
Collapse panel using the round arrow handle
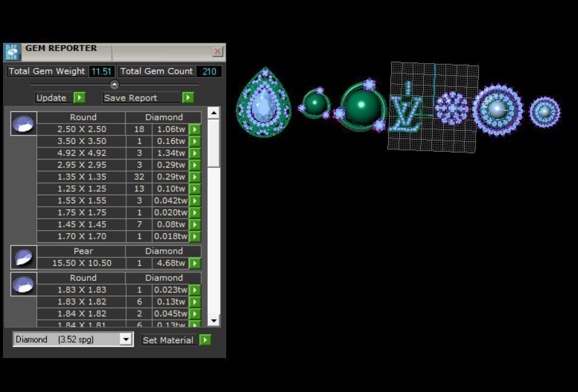tap(115, 84)
